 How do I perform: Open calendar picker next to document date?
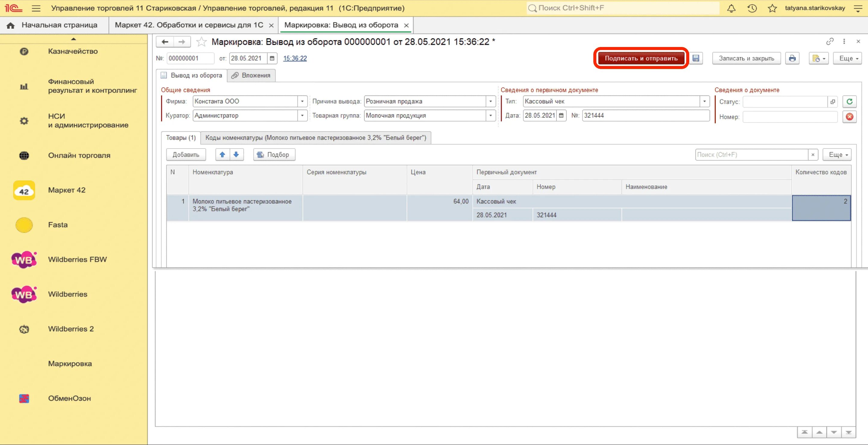272,58
